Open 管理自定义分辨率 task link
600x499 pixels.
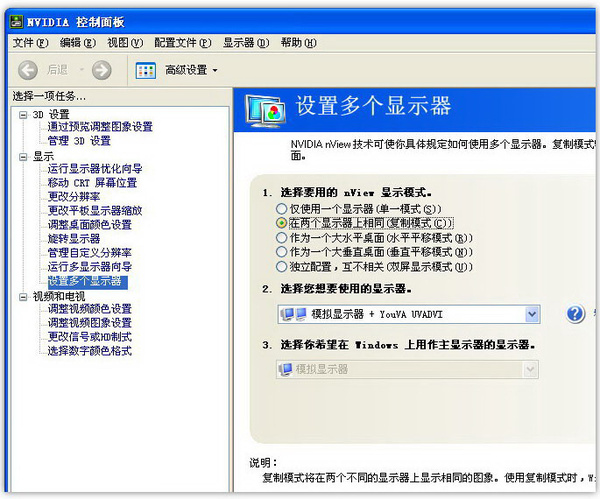pos(90,253)
